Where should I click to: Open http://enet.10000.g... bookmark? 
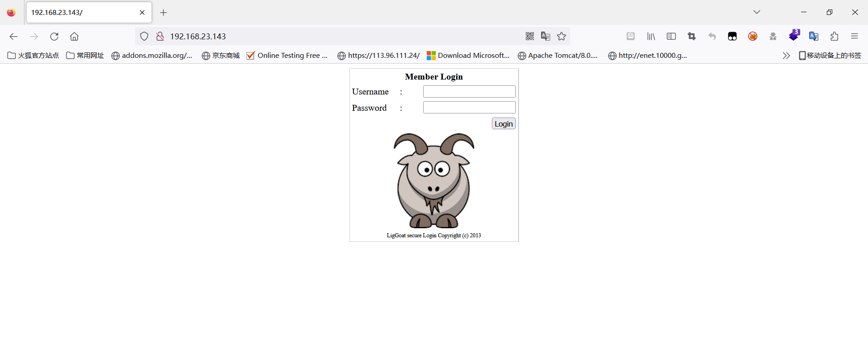[x=647, y=56]
